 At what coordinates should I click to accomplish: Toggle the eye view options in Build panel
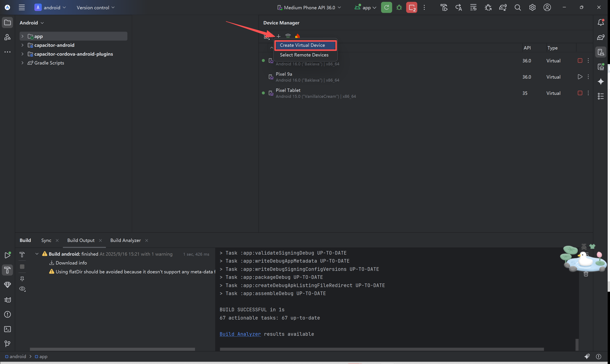tap(22, 289)
